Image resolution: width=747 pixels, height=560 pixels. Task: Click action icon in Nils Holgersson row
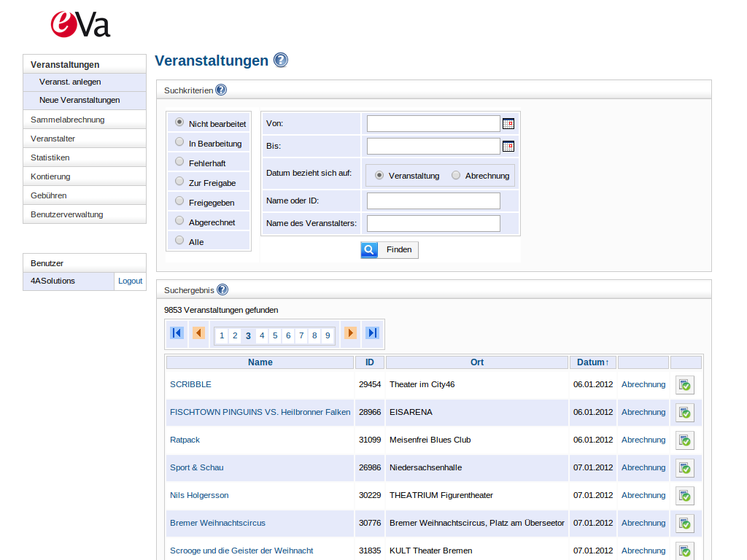[x=684, y=496]
